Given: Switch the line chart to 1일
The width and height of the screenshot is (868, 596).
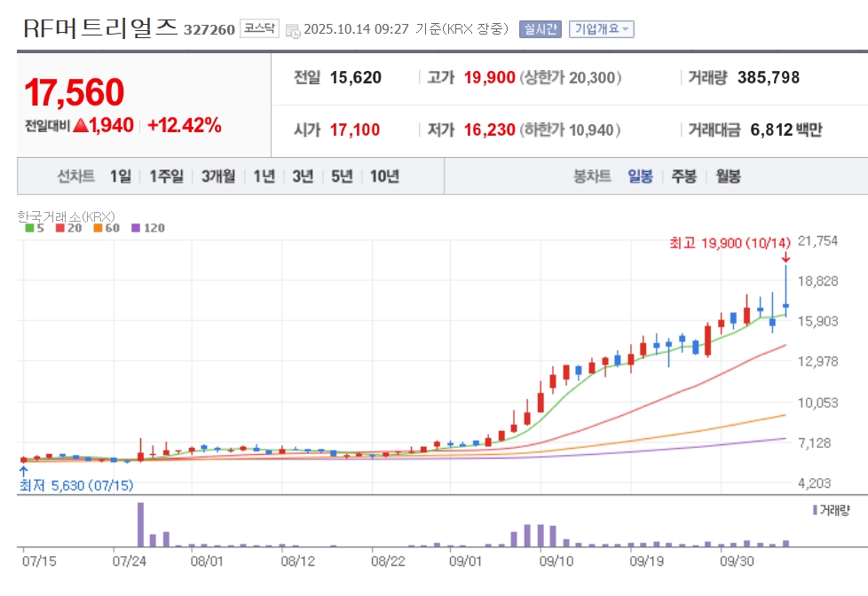Looking at the screenshot, I should [x=120, y=176].
